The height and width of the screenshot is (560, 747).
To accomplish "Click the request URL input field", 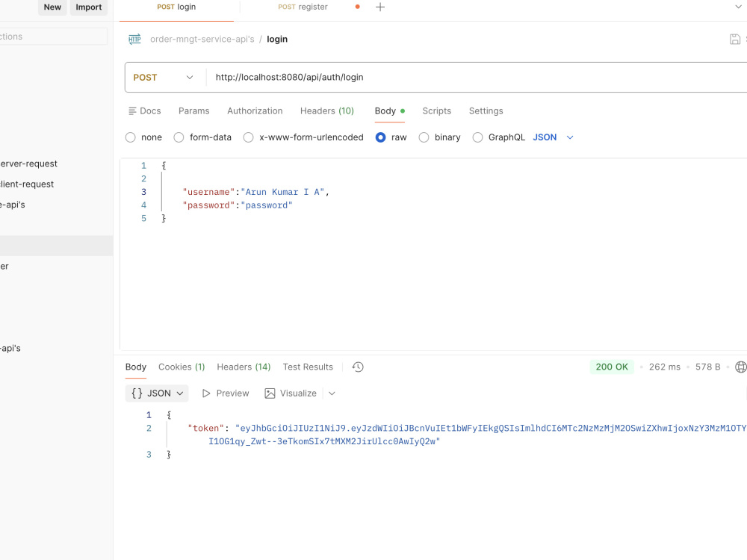I will coord(477,77).
